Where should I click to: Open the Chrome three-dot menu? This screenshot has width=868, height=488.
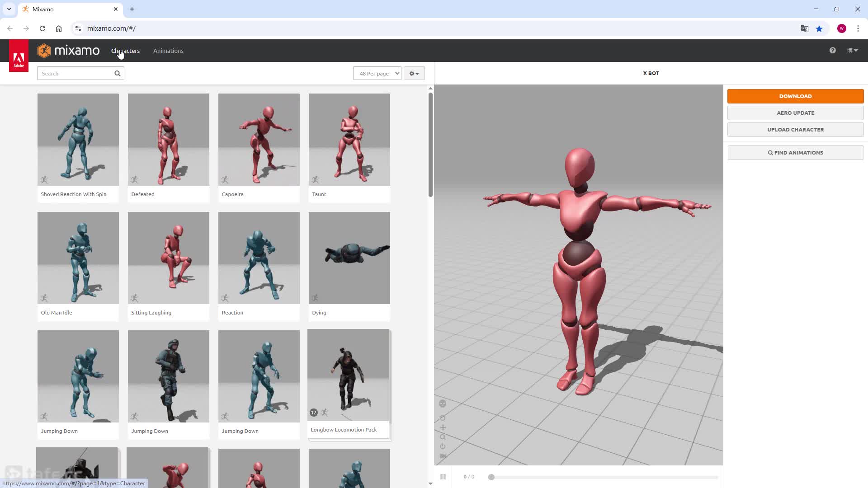coord(858,28)
